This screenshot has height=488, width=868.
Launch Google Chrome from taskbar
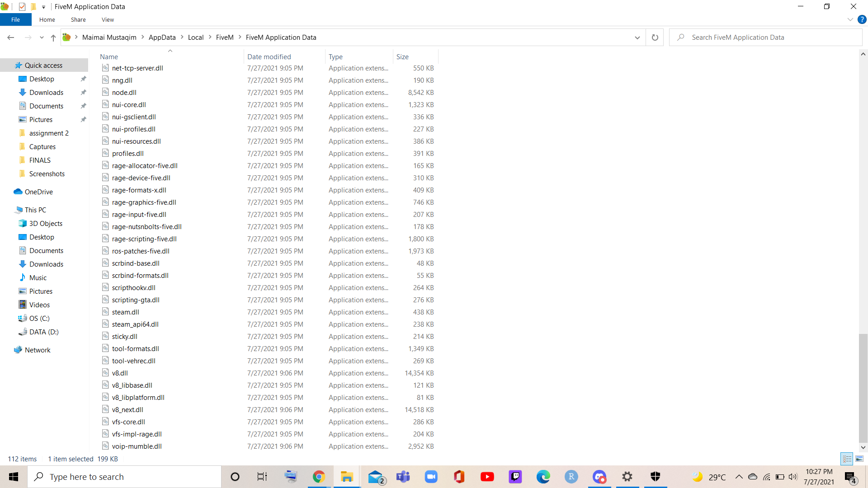click(319, 477)
